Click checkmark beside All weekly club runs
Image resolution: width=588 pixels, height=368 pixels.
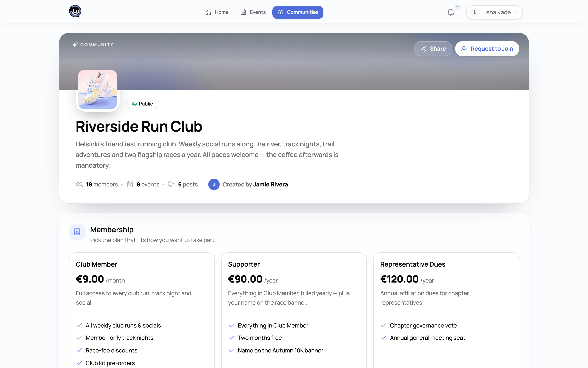[79, 325]
